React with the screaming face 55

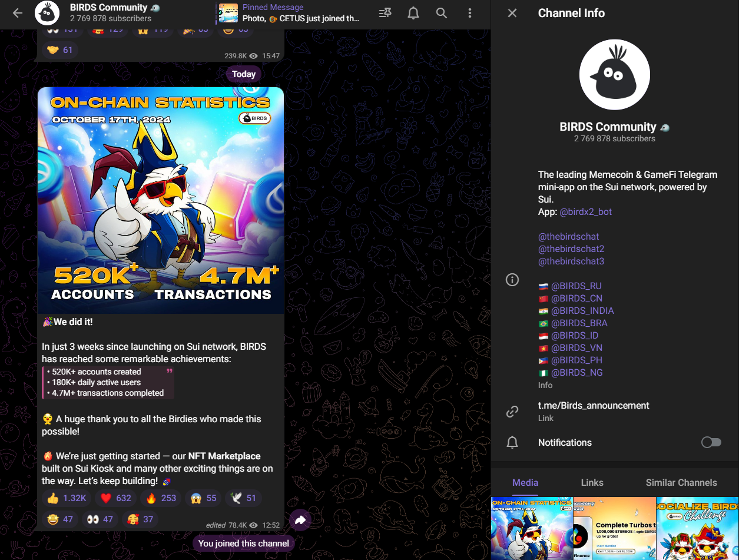(x=203, y=498)
